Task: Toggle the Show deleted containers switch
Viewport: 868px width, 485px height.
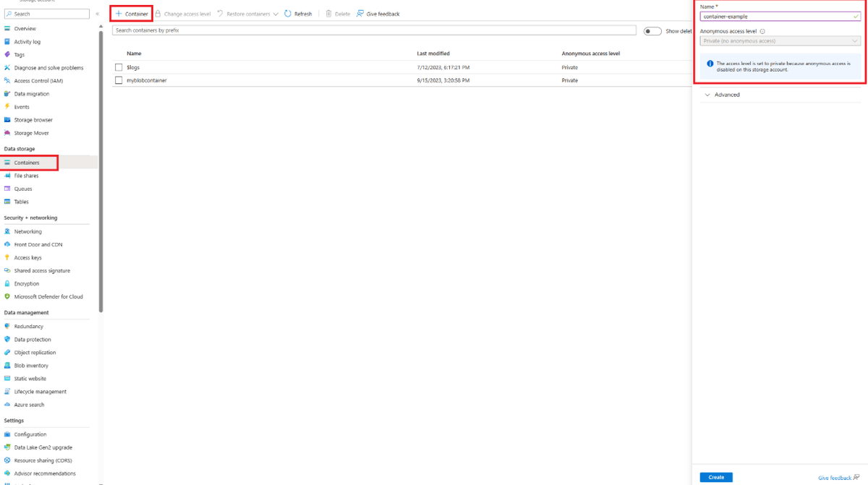Action: 652,31
